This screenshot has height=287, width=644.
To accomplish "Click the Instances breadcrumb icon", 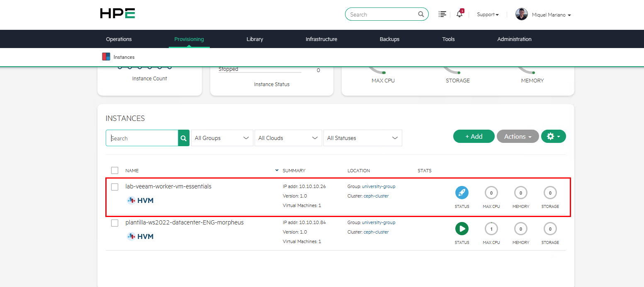I will coord(106,57).
